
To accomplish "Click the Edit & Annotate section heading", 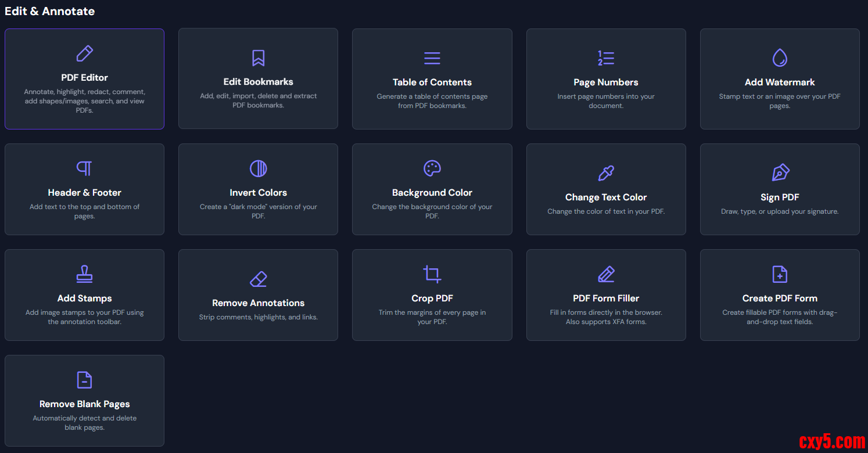I will pyautogui.click(x=49, y=11).
